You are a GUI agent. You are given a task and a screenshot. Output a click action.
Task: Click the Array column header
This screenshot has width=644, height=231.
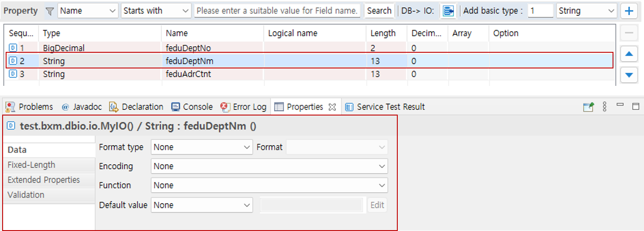(468, 33)
